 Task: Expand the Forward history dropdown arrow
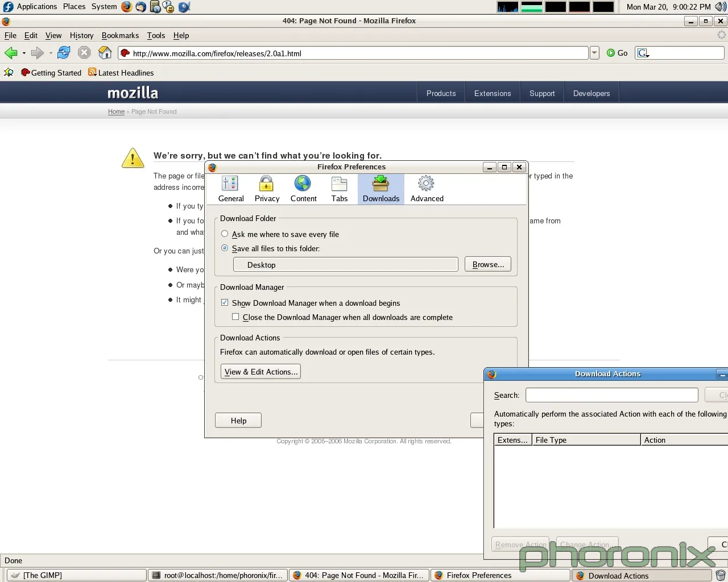(51, 53)
